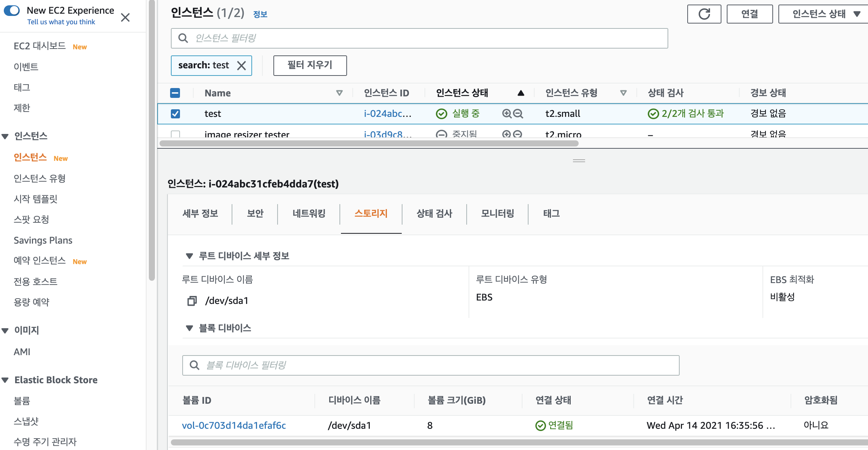Sort by 인스턴스 상태 ascending arrow

click(521, 93)
